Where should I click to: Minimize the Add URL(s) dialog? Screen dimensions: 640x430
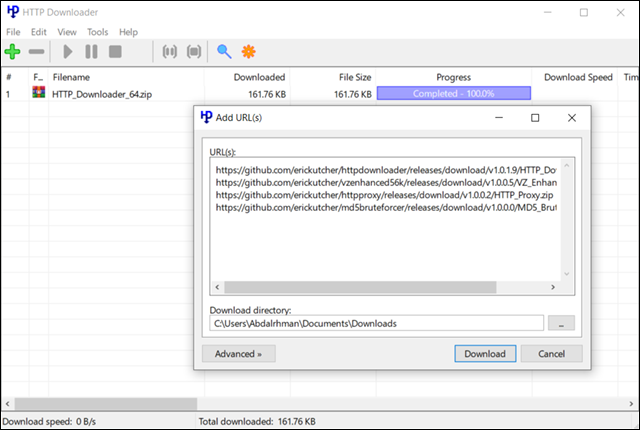(499, 118)
